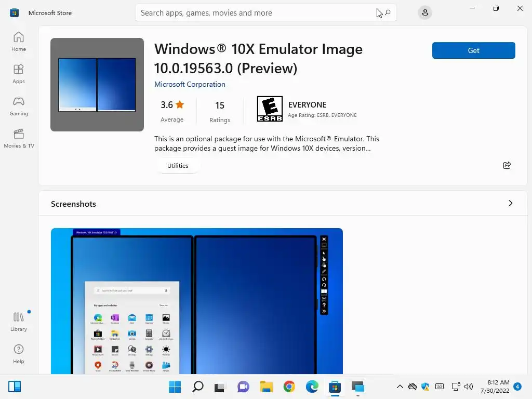Viewport: 532px width, 399px height.
Task: Launch Google Chrome from taskbar
Action: pyautogui.click(x=289, y=387)
